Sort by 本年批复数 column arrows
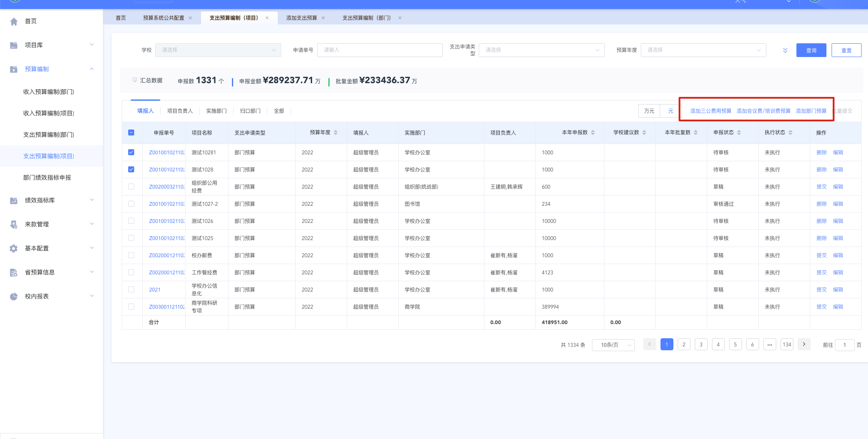The height and width of the screenshot is (439, 868). coord(696,133)
